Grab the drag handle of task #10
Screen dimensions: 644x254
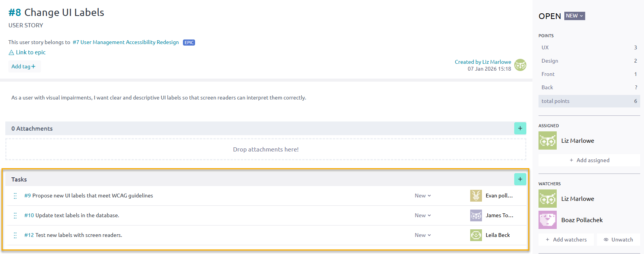point(15,216)
